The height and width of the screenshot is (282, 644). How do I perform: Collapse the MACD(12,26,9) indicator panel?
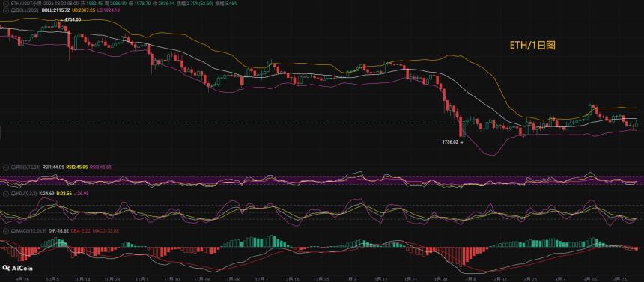pyautogui.click(x=6, y=231)
